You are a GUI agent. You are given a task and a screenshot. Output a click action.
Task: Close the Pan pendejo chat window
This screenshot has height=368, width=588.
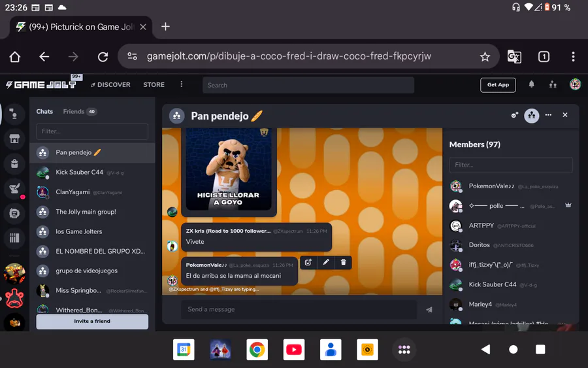[565, 115]
